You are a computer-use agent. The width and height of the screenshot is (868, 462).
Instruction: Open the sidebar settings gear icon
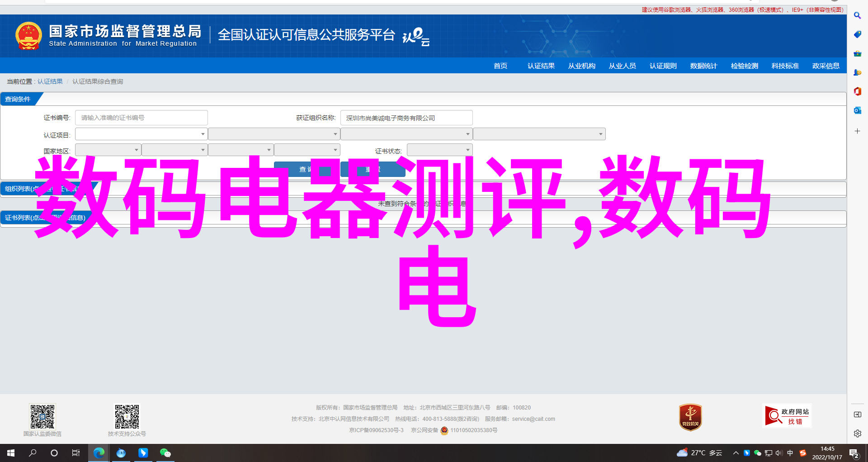[857, 433]
